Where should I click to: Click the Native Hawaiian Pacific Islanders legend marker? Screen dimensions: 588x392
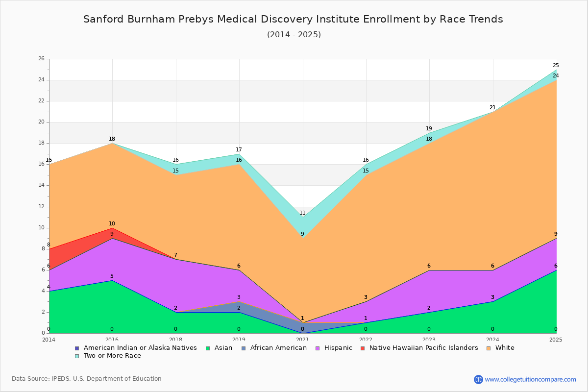tap(362, 348)
